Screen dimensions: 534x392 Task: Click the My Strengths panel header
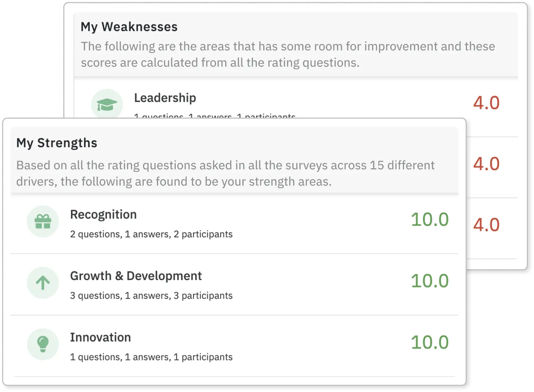tap(57, 142)
